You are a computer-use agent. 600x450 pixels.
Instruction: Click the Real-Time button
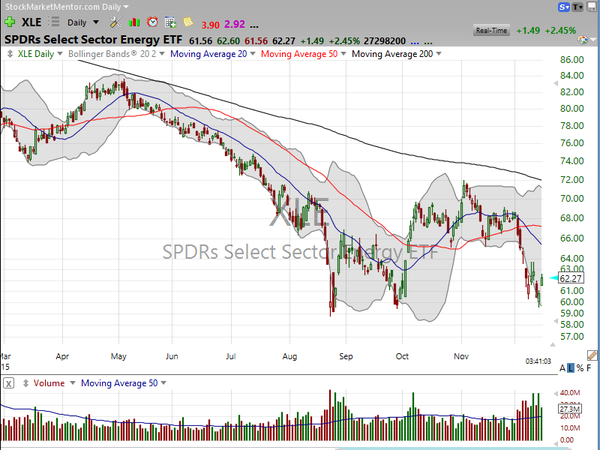pos(491,31)
